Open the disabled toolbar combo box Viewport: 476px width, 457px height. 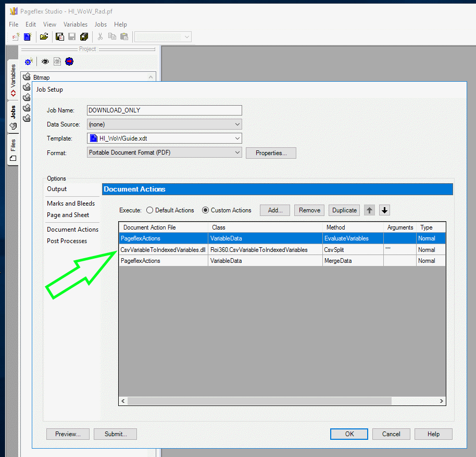point(163,37)
